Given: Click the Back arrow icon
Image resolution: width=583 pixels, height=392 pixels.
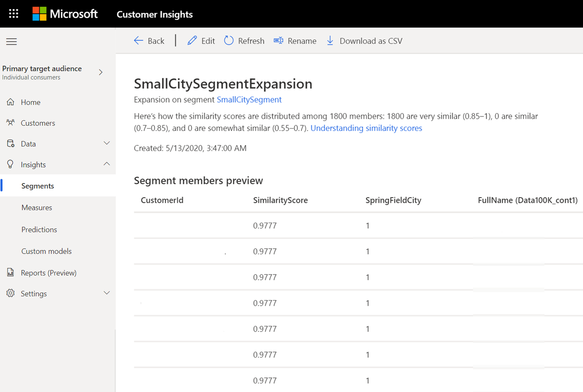Looking at the screenshot, I should point(138,40).
